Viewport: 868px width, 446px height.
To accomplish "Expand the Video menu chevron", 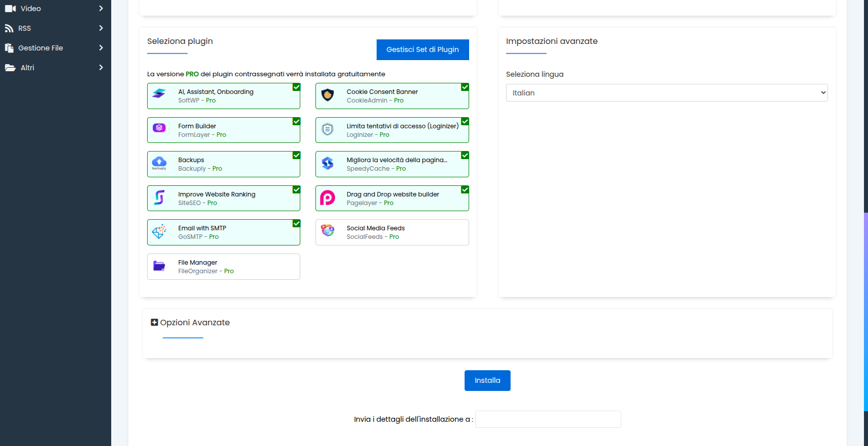I will point(101,9).
